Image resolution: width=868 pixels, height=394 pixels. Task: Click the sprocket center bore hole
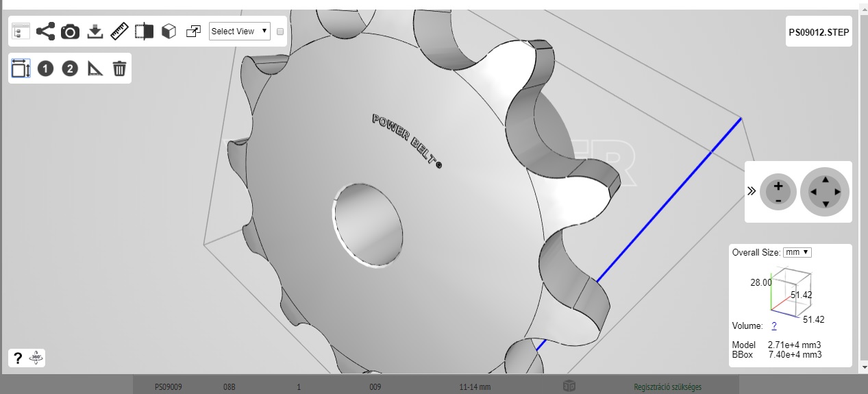[368, 224]
